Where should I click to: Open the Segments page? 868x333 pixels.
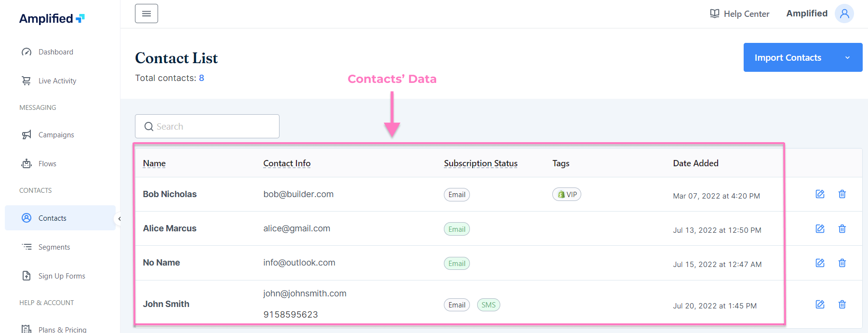pyautogui.click(x=54, y=247)
